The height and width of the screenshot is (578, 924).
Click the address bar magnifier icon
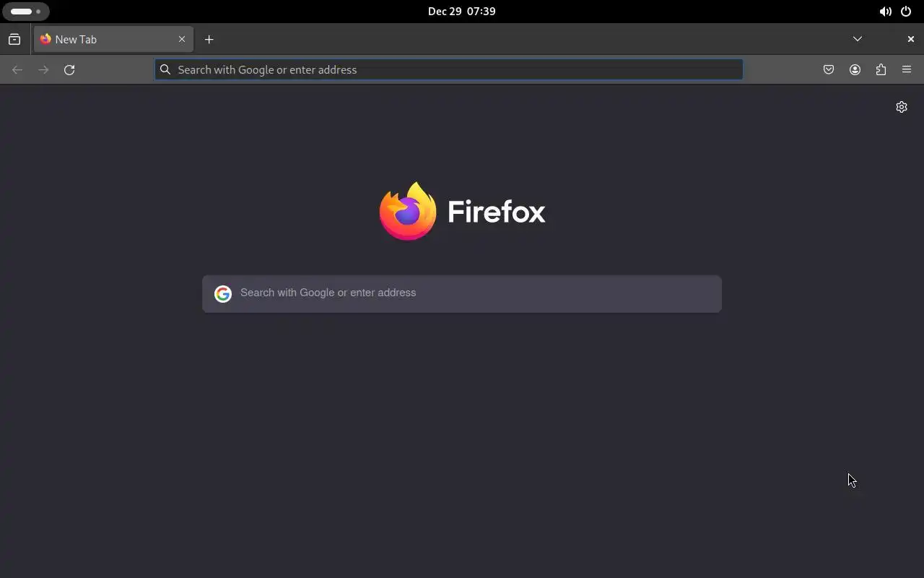pos(165,69)
